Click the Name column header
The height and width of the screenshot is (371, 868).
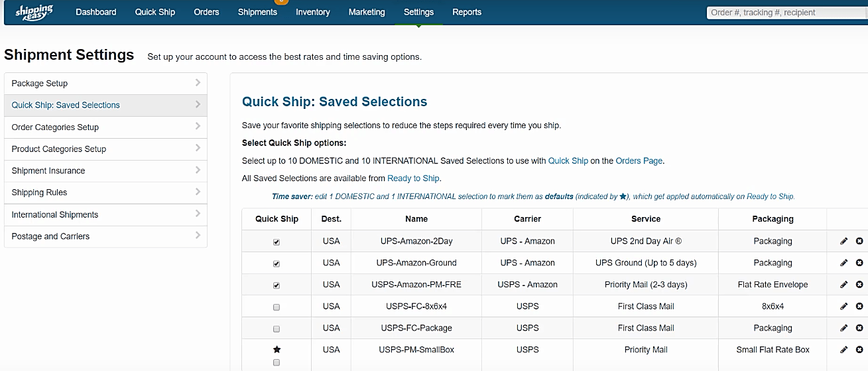click(416, 219)
